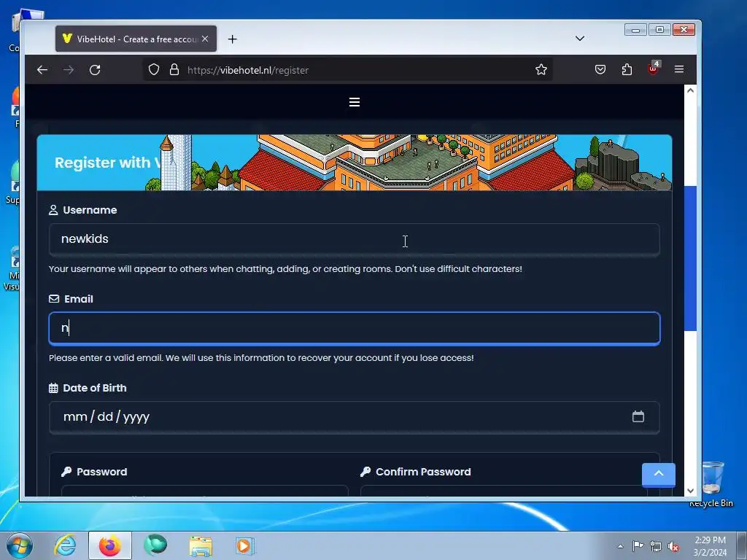Image resolution: width=747 pixels, height=560 pixels.
Task: Open the date picker calendar icon
Action: 638,416
